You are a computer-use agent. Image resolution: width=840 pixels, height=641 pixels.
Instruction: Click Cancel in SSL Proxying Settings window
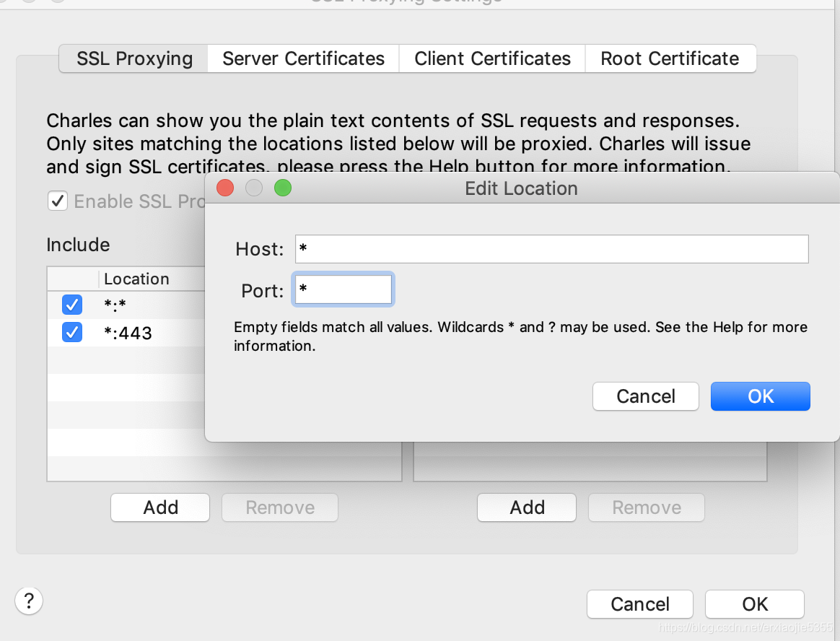coord(639,604)
